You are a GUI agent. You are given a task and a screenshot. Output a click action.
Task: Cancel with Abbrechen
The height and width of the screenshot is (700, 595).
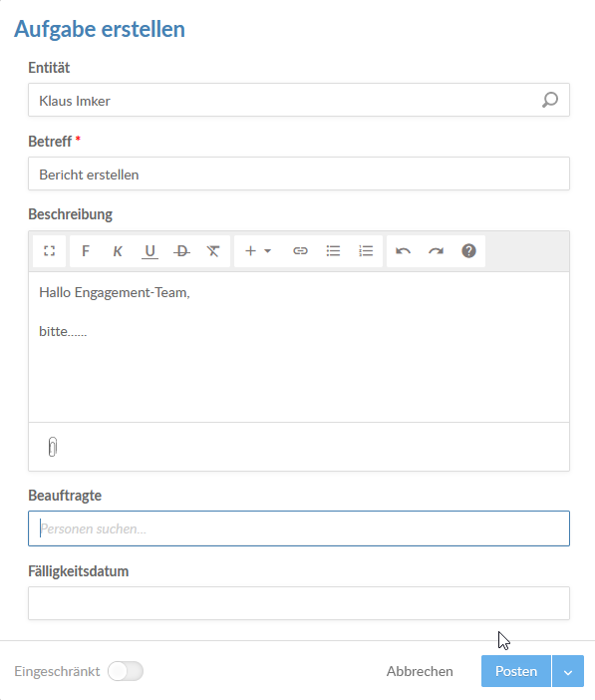tap(420, 671)
